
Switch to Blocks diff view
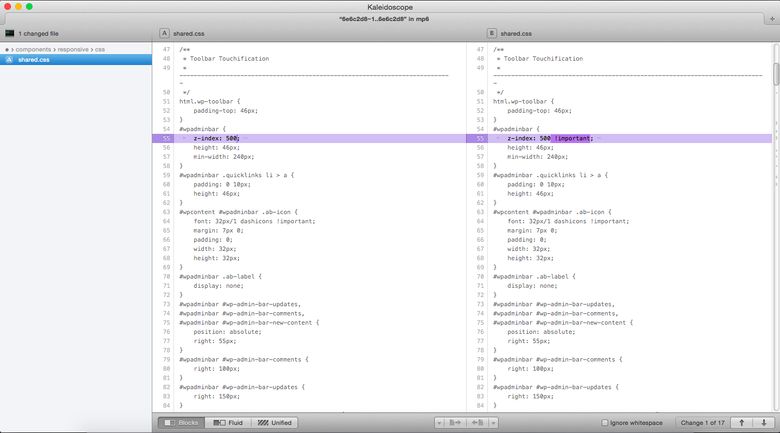pos(182,423)
